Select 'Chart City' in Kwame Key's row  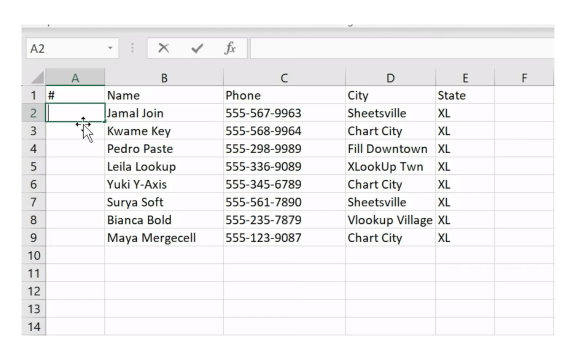pos(390,131)
